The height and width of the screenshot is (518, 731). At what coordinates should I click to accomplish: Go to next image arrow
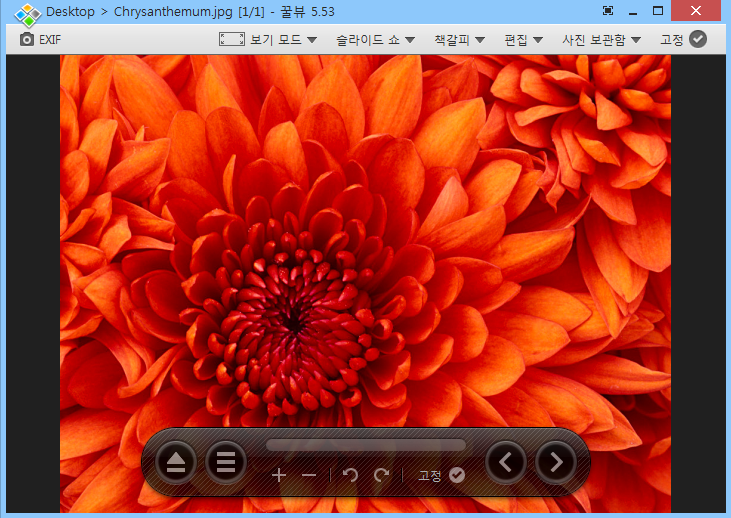pyautogui.click(x=556, y=462)
